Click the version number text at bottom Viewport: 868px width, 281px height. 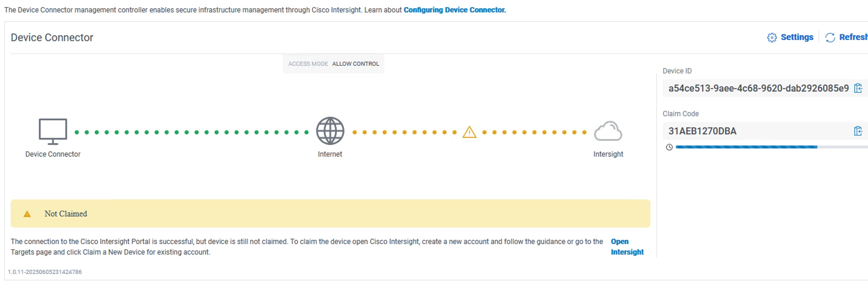coord(45,272)
